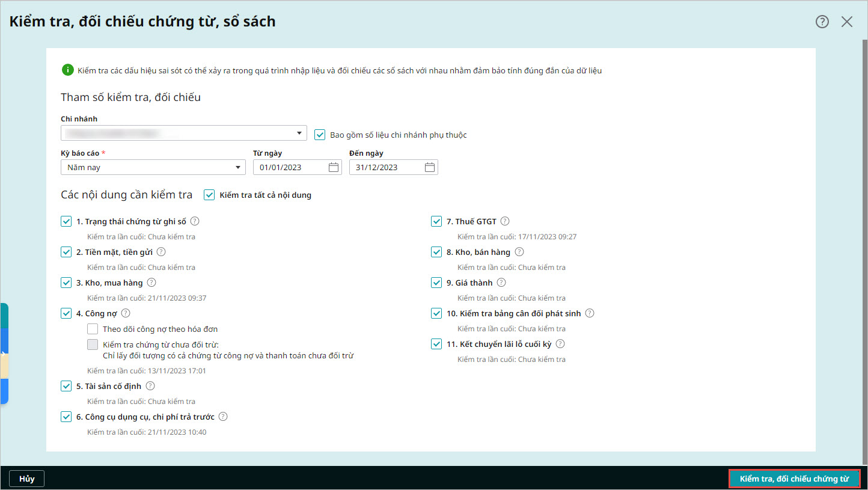Uncheck Kiểm tra tất cả nội dung
Viewport: 868px width, 490px height.
209,195
